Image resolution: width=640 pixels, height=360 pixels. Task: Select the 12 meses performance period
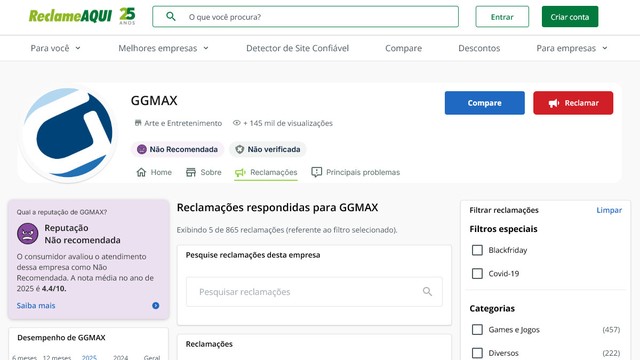57,357
